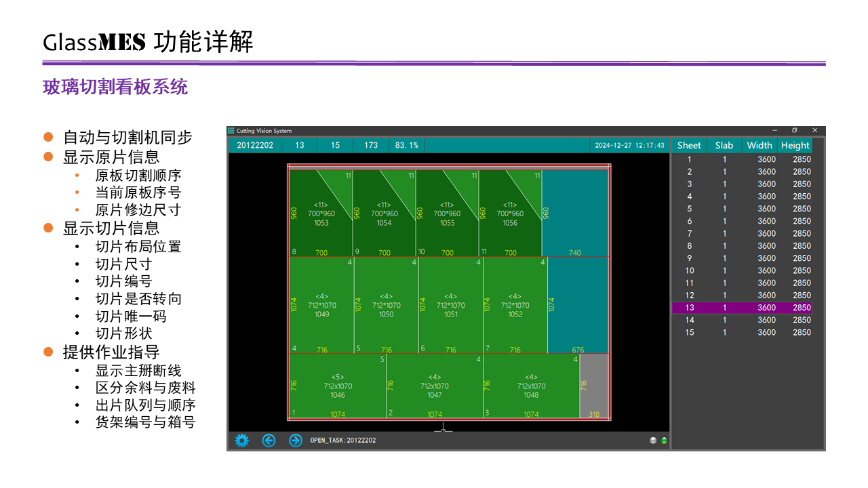Select sheet 8 row in list
This screenshot has width=868, height=488.
[x=742, y=246]
